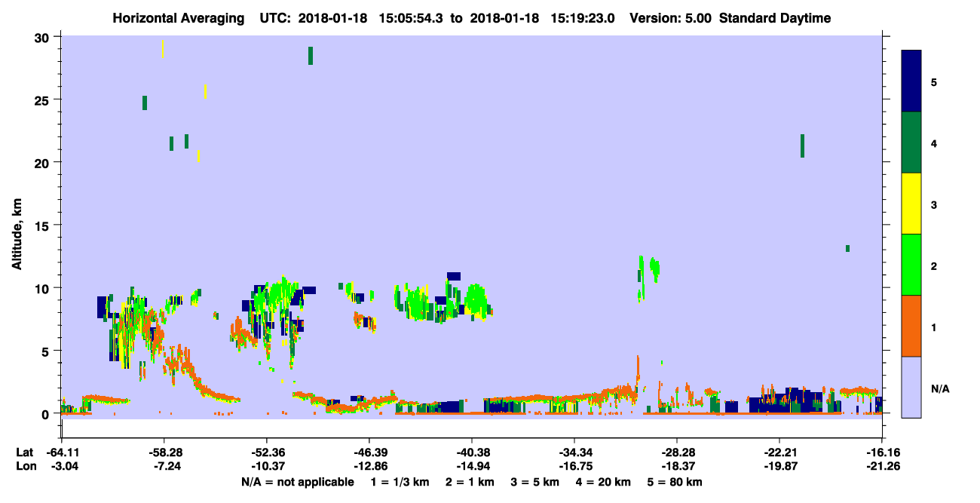Click the altitude tick label 20
Screen dimensions: 980x503
click(x=43, y=162)
